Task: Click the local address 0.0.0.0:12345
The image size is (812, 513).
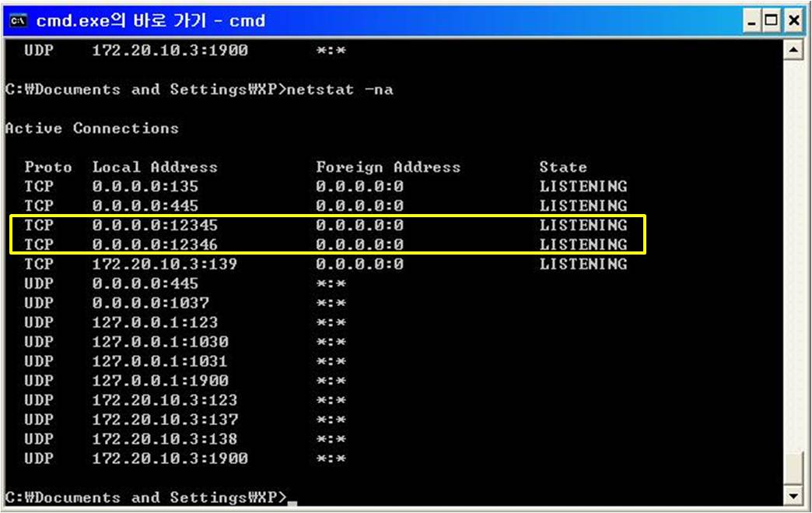Action: click(x=155, y=226)
